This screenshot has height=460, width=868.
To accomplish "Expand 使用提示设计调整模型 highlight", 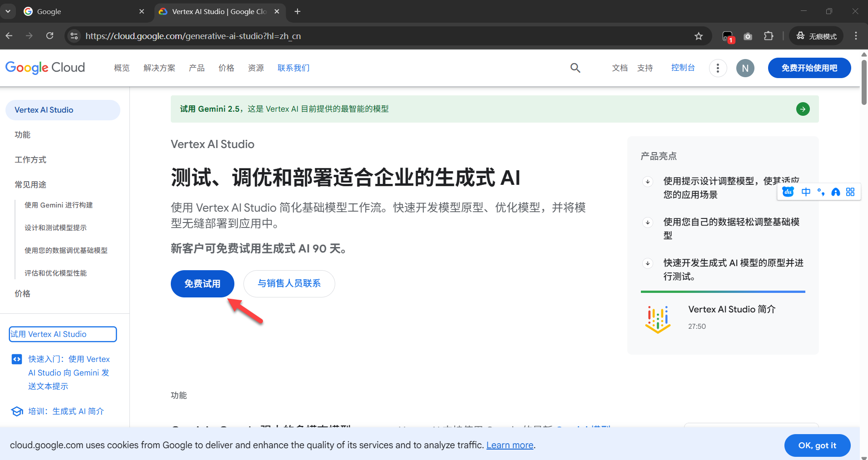I will (648, 182).
